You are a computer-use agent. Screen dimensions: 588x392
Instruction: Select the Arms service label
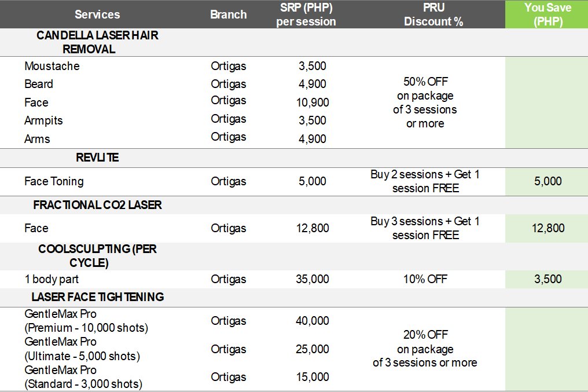(37, 139)
